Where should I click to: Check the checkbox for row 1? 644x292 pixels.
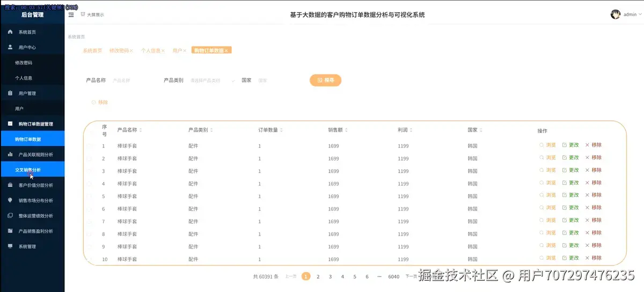coord(90,146)
